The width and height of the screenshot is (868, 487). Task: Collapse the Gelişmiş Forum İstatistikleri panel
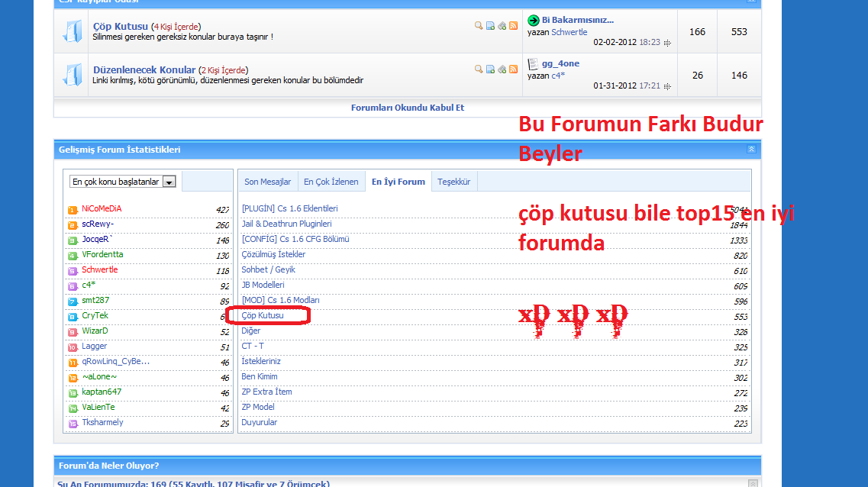click(x=751, y=149)
